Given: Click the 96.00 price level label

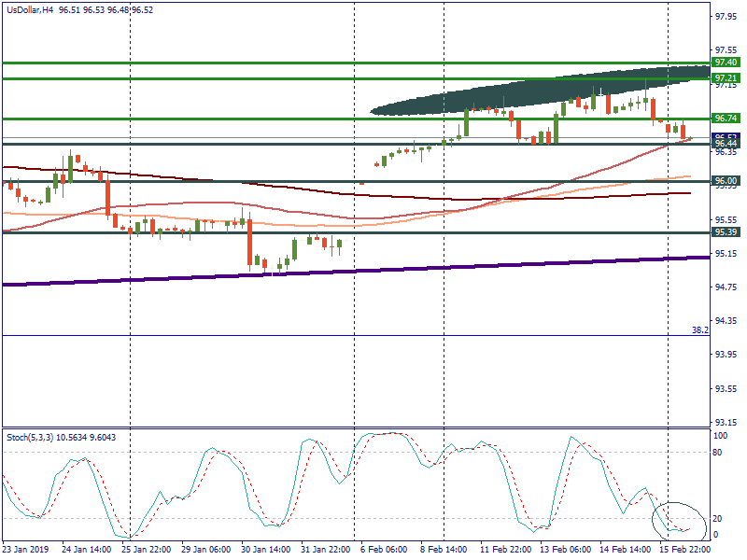Looking at the screenshot, I should pos(726,180).
